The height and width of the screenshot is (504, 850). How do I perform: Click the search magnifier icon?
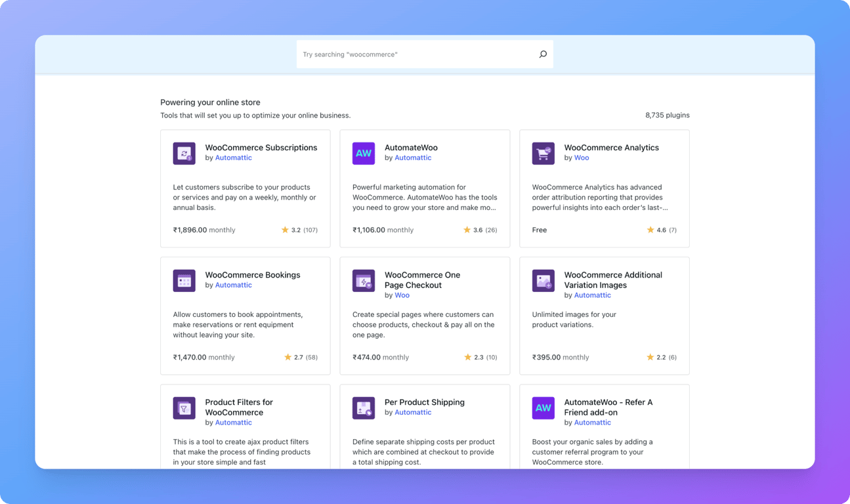(x=543, y=54)
